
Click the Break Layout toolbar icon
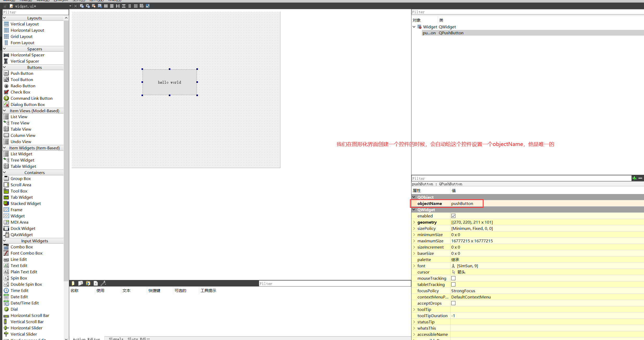point(141,6)
